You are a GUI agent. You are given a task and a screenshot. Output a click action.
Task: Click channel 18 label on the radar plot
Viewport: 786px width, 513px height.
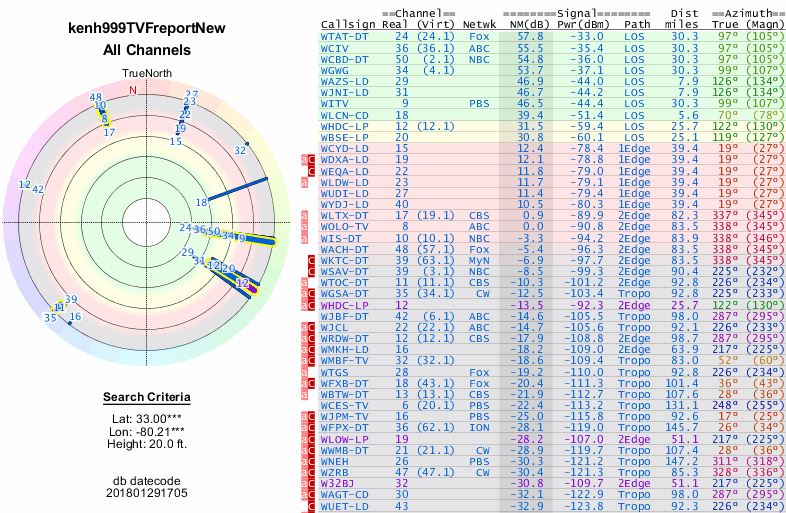click(x=202, y=202)
